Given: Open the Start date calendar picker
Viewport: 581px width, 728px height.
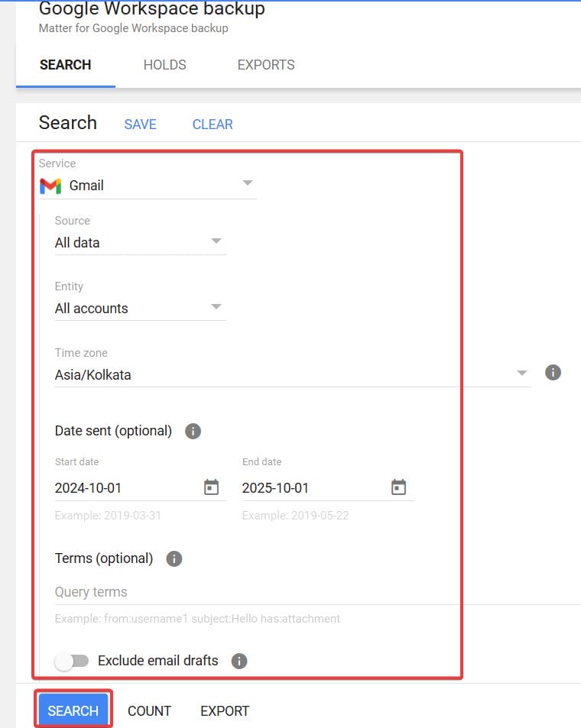Looking at the screenshot, I should [212, 487].
